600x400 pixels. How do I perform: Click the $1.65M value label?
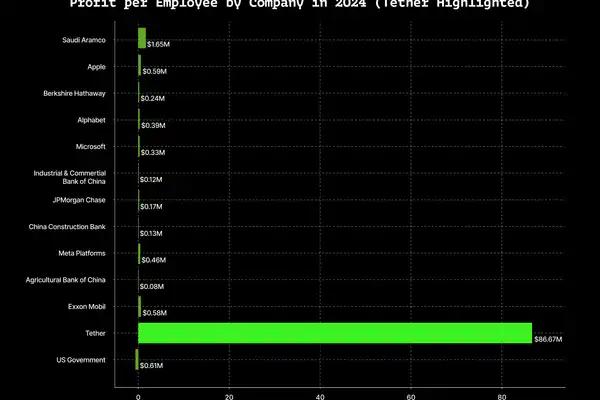pos(158,44)
